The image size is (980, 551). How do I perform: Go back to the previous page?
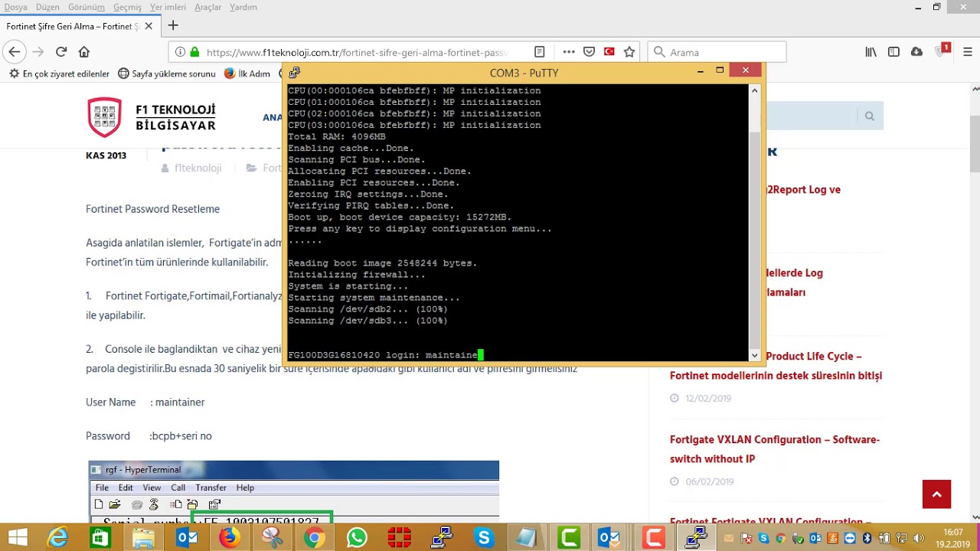tap(14, 52)
